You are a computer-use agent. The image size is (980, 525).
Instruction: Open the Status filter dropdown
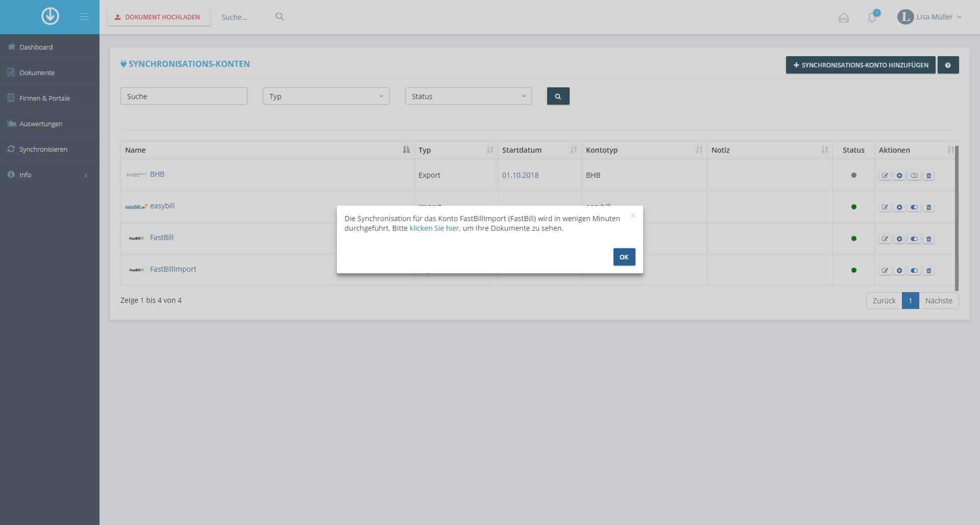click(468, 96)
